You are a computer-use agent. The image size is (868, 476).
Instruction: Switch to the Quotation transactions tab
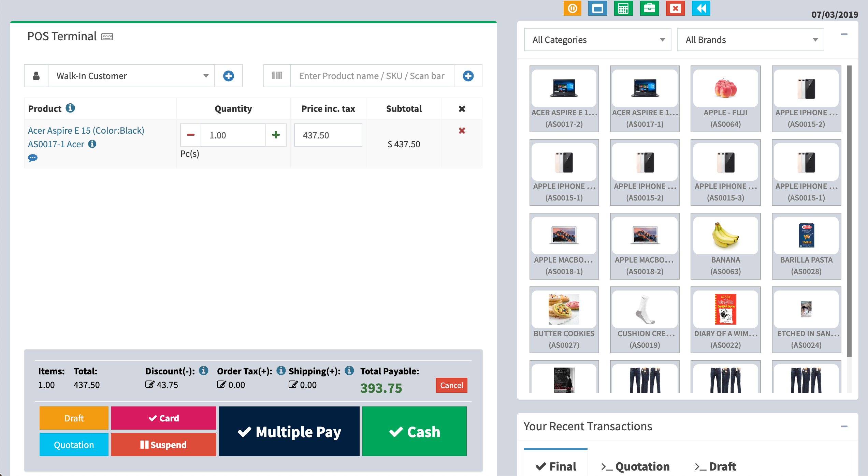[635, 466]
